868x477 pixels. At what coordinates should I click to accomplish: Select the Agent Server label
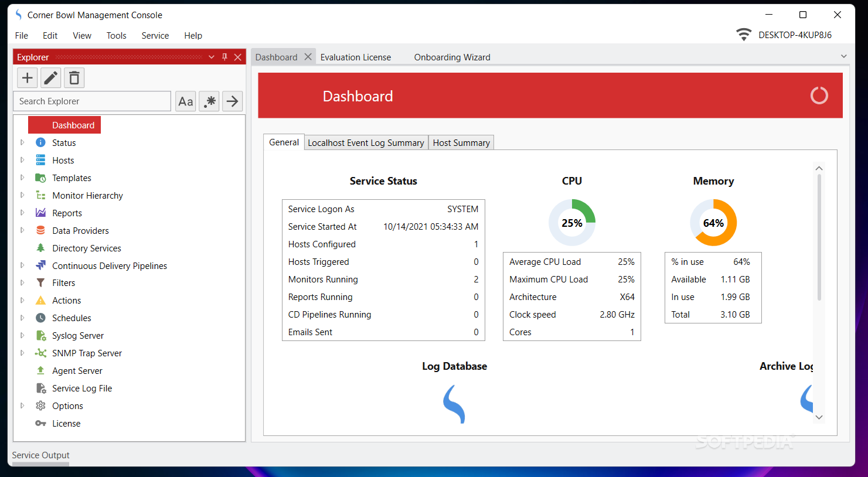point(77,370)
